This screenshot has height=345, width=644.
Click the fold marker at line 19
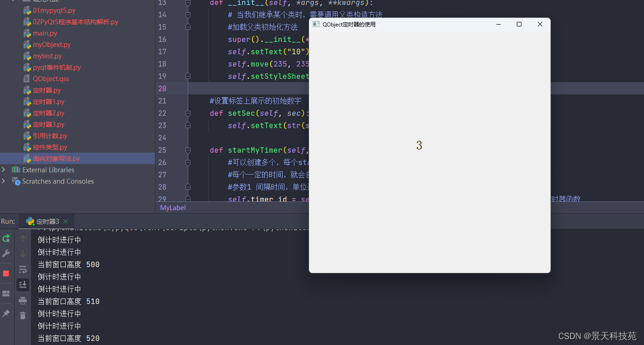pyautogui.click(x=188, y=76)
